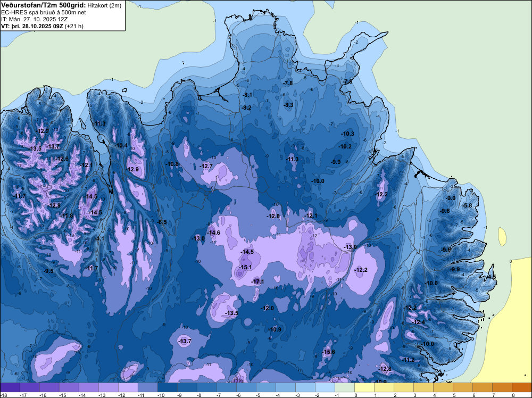This screenshot has height=398, width=532.
Task: Click the 'Hitakort (2m)' subtitle
Action: (104, 5)
